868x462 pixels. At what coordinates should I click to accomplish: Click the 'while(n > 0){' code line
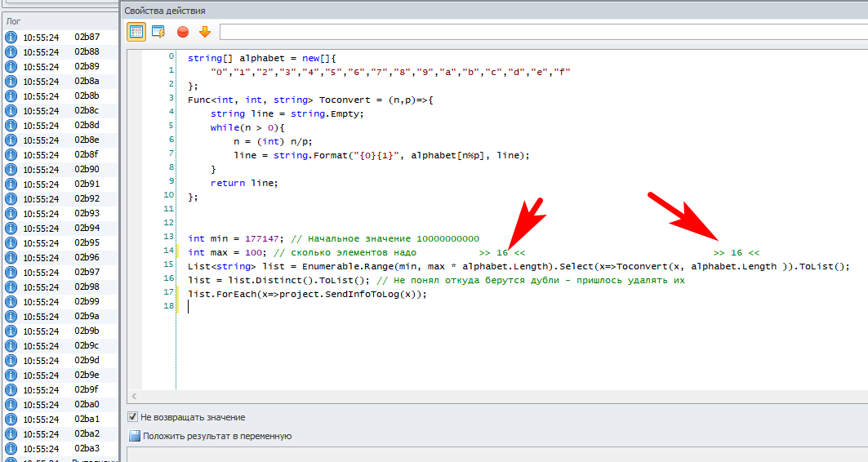tap(247, 128)
